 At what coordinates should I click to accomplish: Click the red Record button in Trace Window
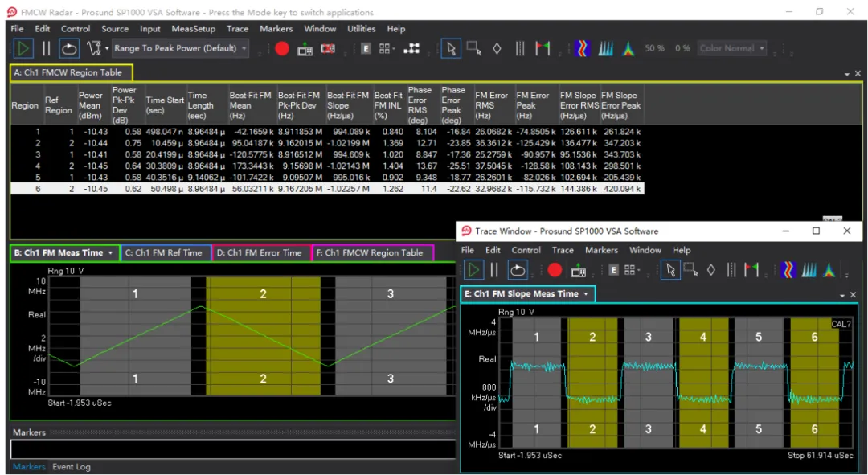555,270
